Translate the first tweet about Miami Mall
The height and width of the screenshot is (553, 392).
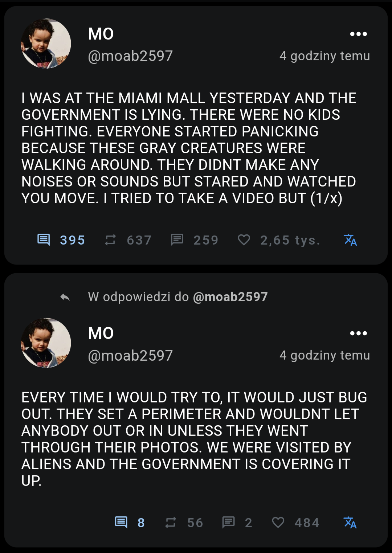coord(350,240)
